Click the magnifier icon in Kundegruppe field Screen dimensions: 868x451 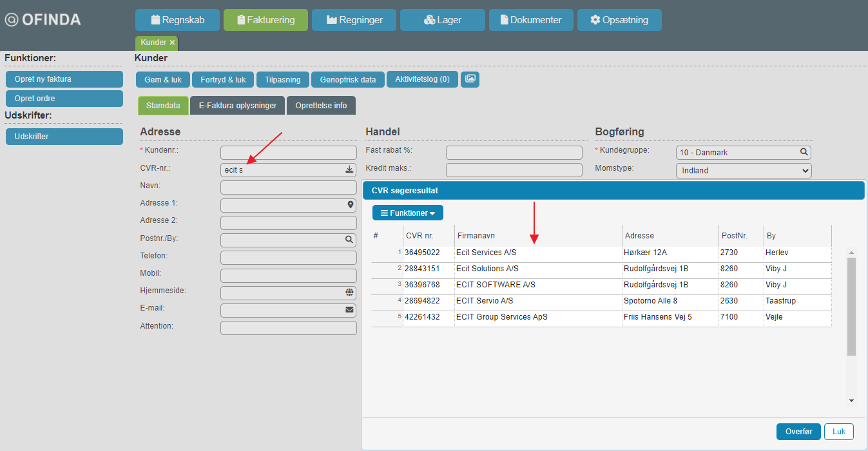804,153
